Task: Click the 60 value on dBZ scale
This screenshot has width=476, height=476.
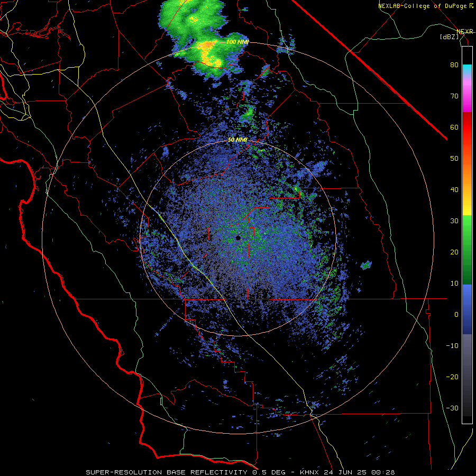Action: (454, 127)
